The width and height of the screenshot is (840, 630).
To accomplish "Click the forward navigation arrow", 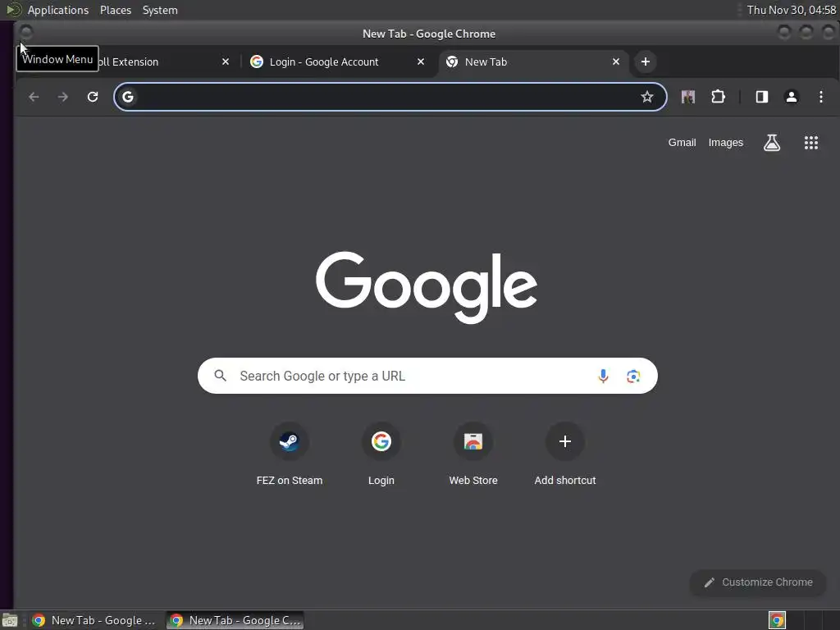I will (63, 97).
